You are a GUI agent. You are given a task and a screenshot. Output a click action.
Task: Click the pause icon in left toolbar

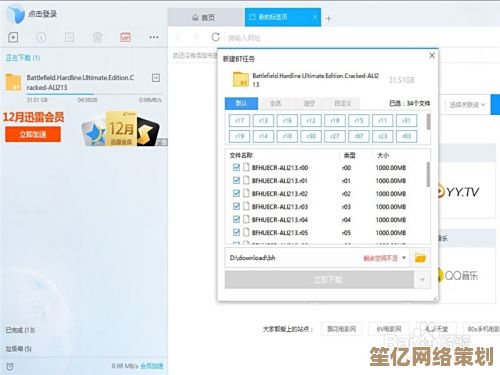coord(69,37)
